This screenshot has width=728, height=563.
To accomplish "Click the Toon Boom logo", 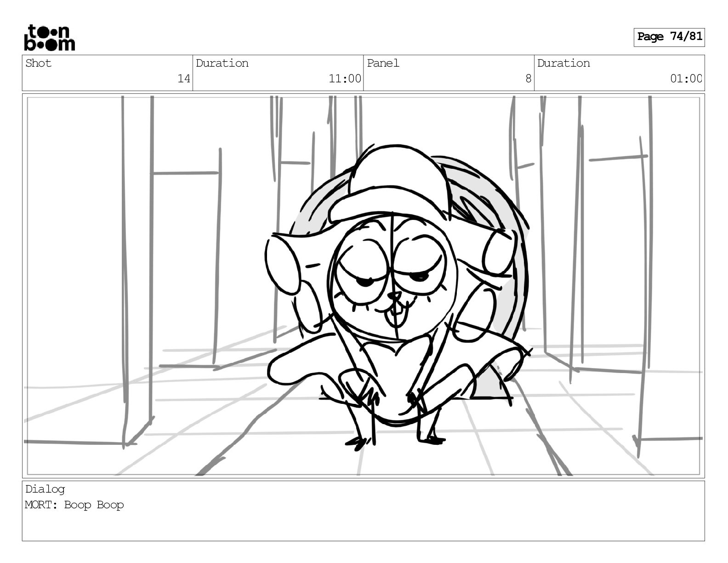I will pyautogui.click(x=49, y=37).
